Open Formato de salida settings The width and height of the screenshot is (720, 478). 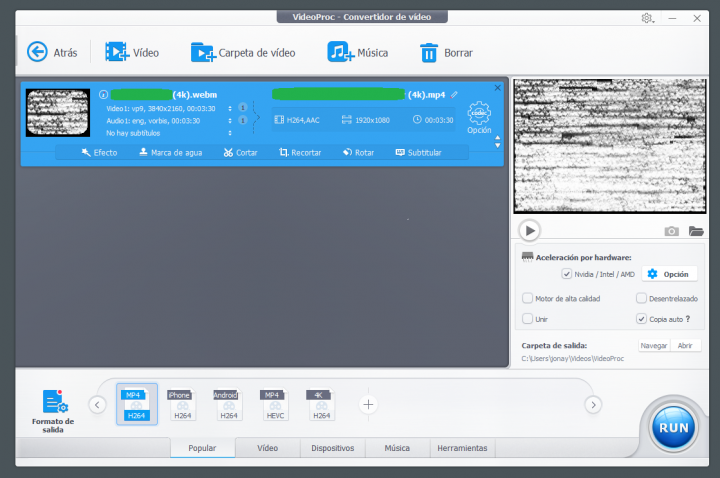(x=53, y=411)
